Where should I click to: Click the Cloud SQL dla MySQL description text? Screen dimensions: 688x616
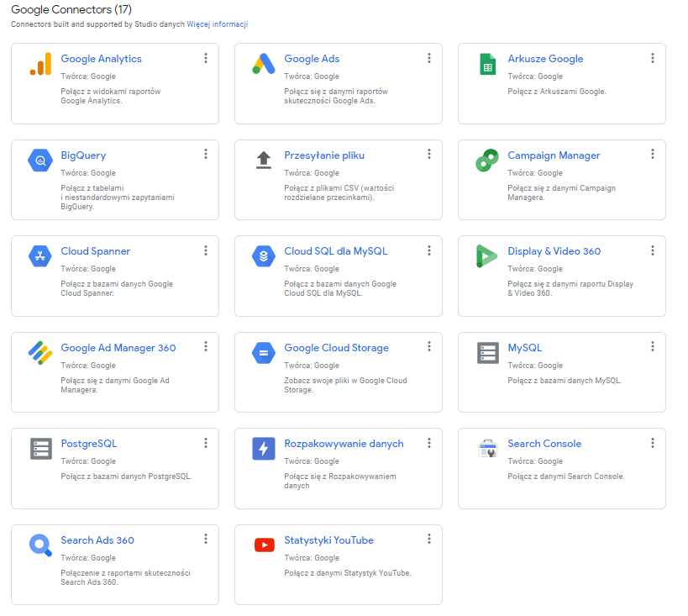pyautogui.click(x=339, y=288)
